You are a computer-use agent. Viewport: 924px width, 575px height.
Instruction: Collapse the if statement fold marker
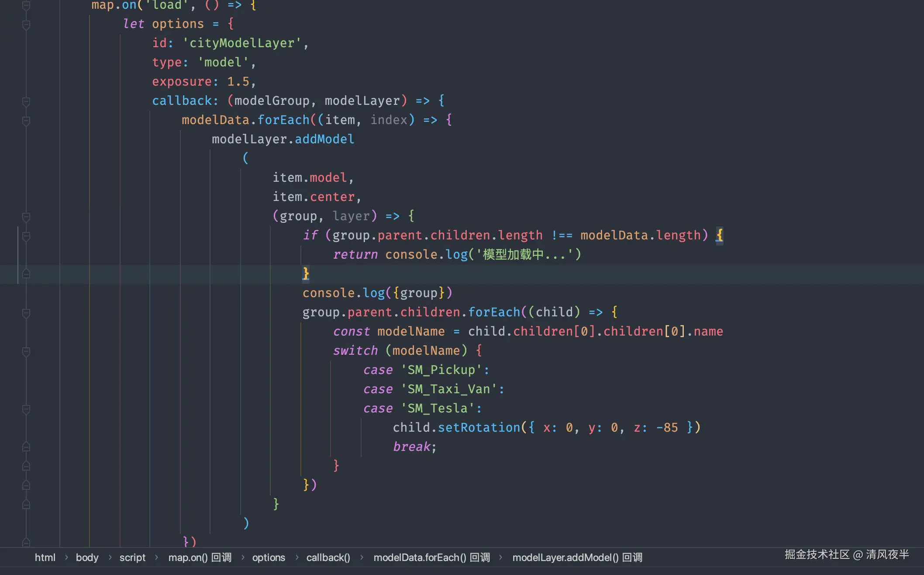click(26, 236)
